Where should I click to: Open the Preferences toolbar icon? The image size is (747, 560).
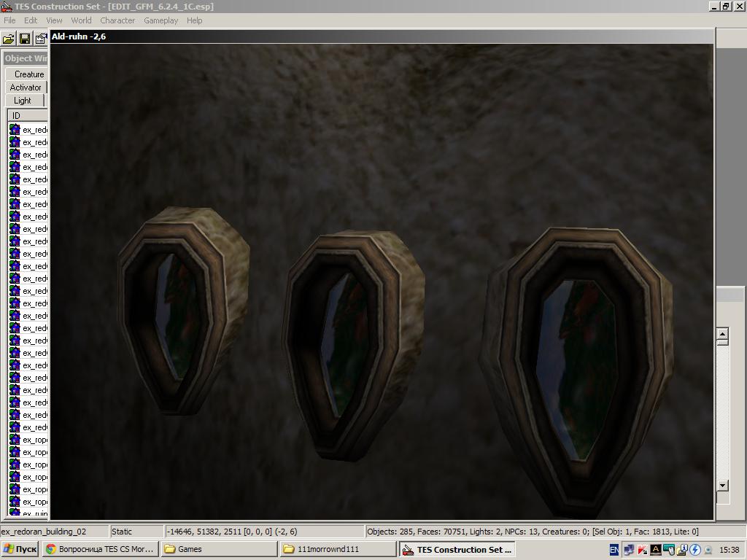tap(41, 39)
